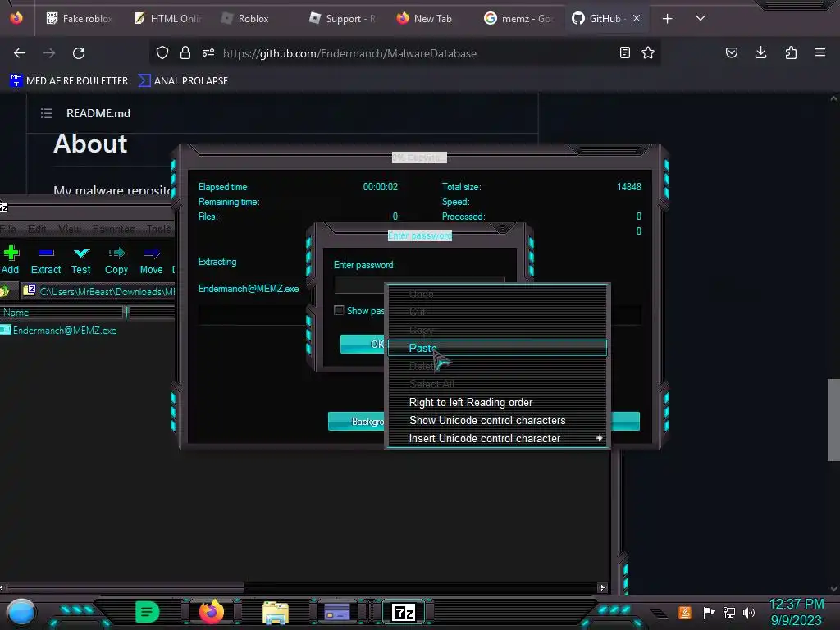Switch to the memz Google tab
The width and height of the screenshot is (840, 630).
pyautogui.click(x=519, y=19)
